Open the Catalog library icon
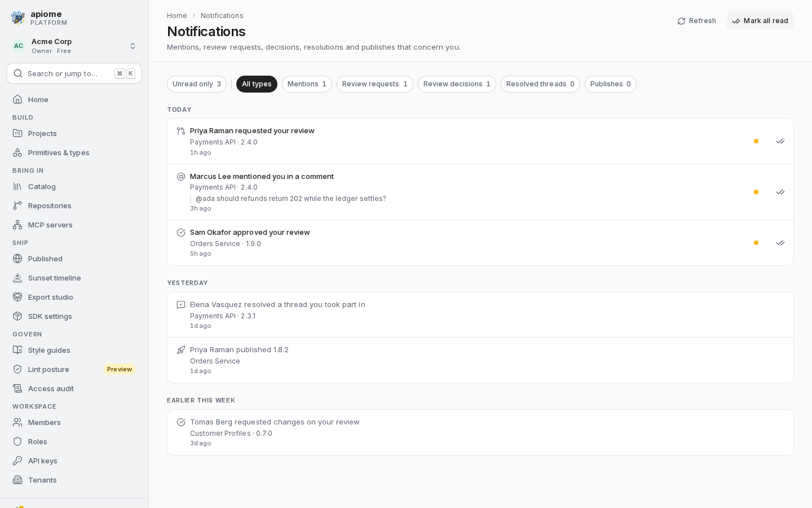The width and height of the screenshot is (812, 508). [17, 186]
